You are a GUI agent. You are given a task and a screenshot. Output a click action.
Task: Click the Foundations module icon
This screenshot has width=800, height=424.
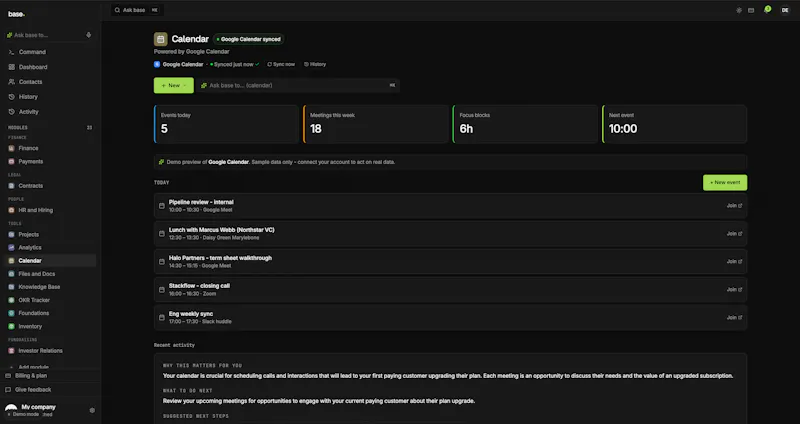(11, 313)
